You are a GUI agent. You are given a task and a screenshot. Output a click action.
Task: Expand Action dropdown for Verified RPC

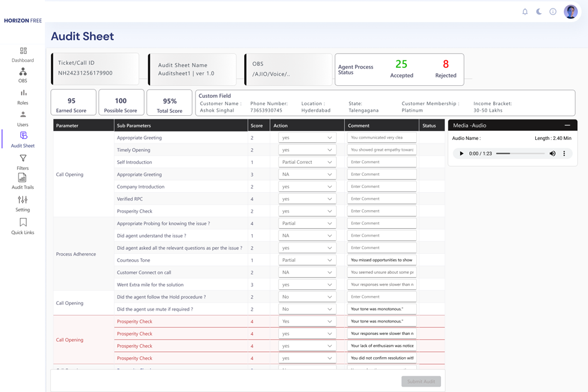coord(307,199)
